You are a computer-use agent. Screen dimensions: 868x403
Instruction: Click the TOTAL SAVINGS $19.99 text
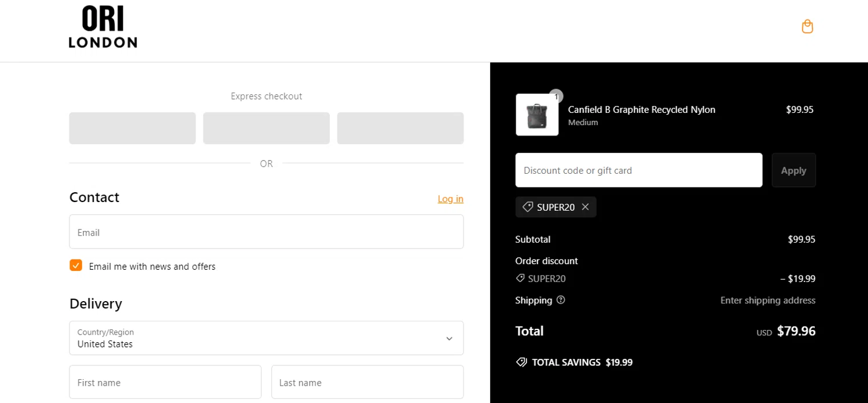(x=582, y=362)
